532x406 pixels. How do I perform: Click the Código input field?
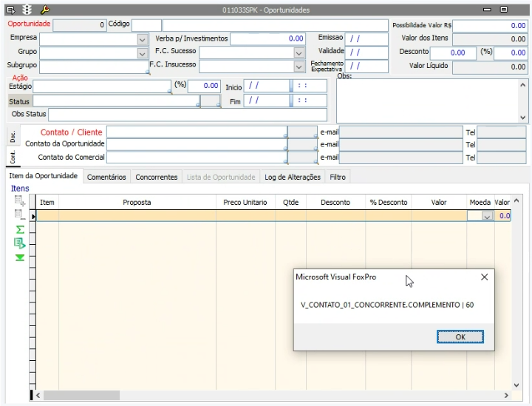pyautogui.click(x=146, y=25)
